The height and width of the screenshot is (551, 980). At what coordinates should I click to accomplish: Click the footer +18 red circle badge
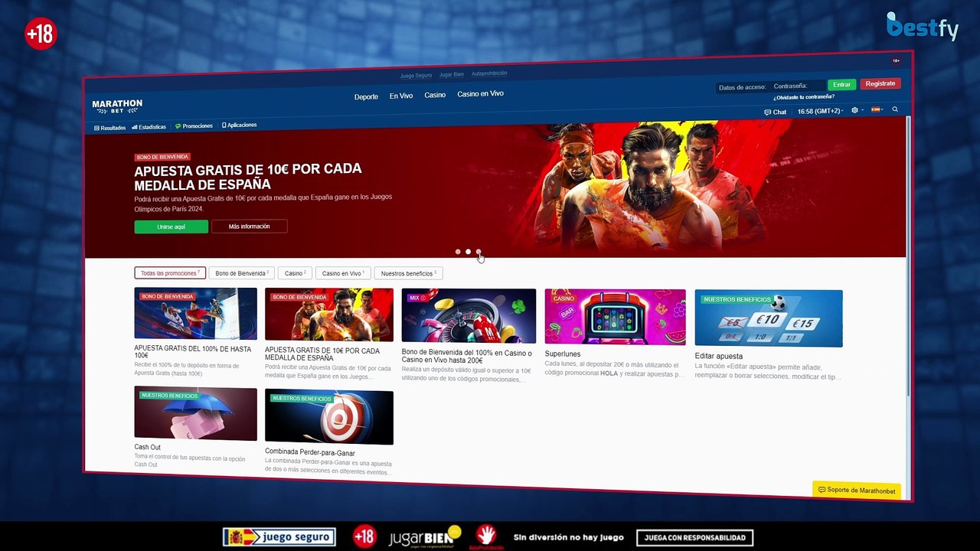(364, 536)
